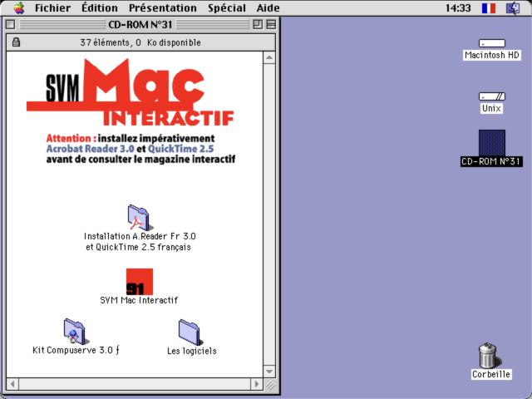Click the lock icon in window header
The width and height of the screenshot is (532, 399).
click(16, 42)
